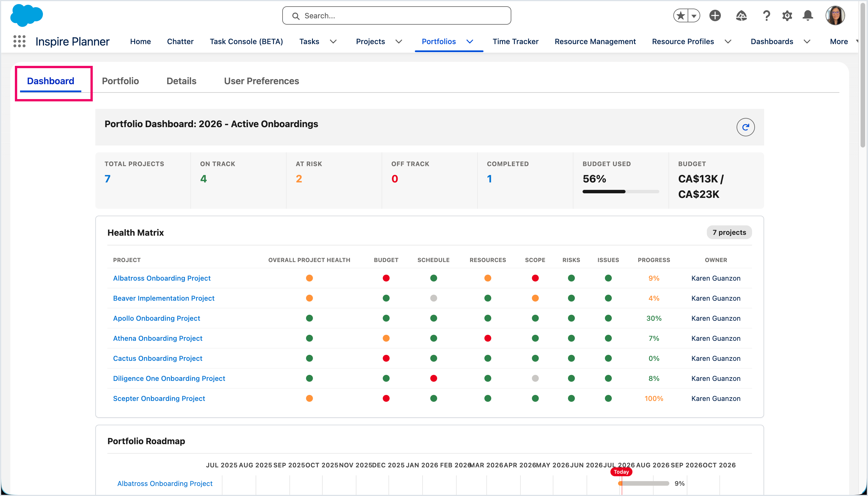Expand the Resource Profiles dropdown chevron

pyautogui.click(x=728, y=42)
